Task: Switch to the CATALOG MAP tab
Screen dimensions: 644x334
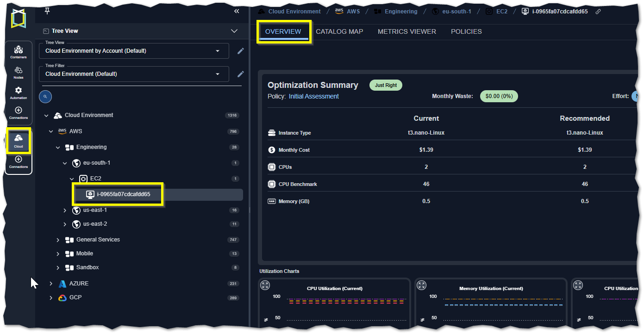Action: [339, 31]
